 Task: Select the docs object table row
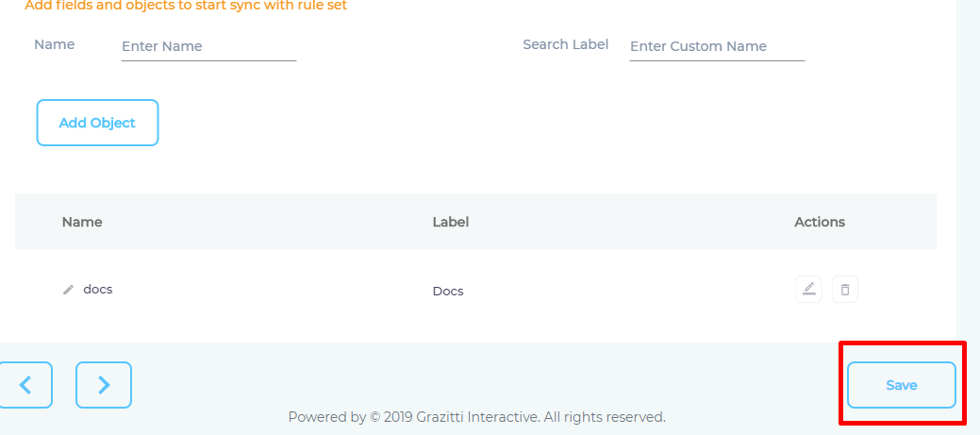click(476, 290)
